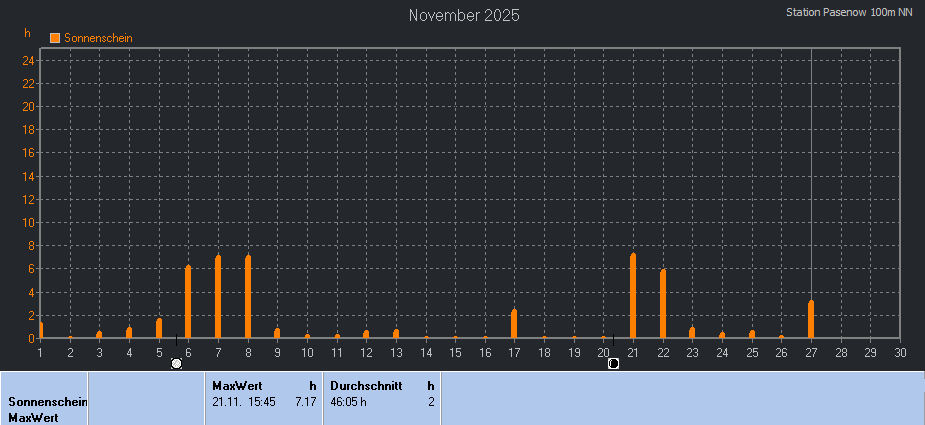Click the bar on day 27
Viewport: 925px width, 425px height.
tap(811, 319)
